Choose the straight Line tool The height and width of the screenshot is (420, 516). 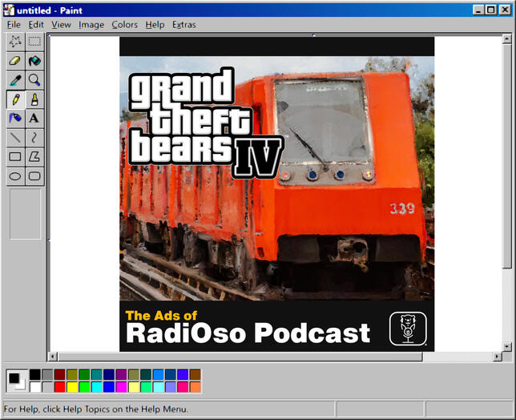tap(15, 137)
